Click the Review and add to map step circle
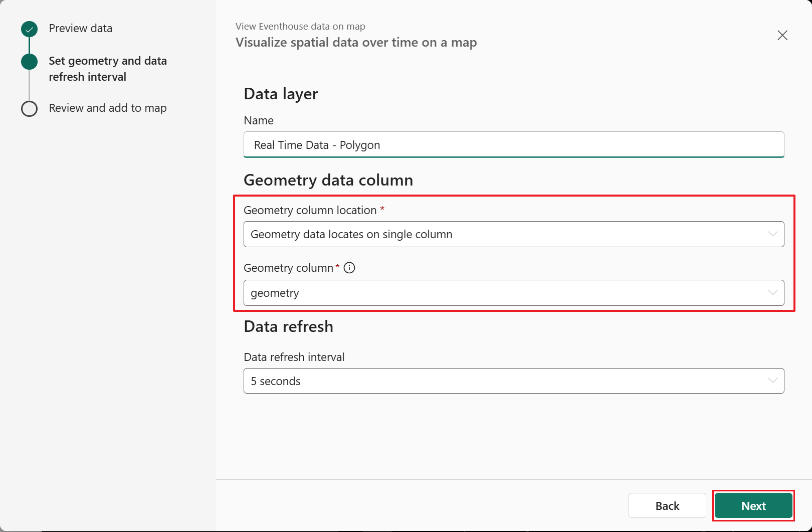Screen dimensions: 812x532 [x=29, y=108]
